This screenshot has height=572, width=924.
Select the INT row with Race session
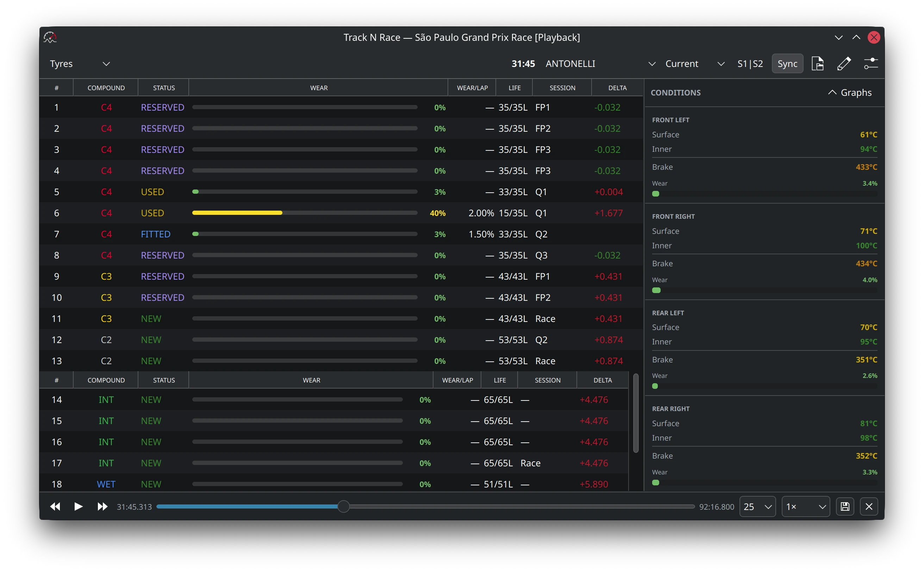tap(333, 463)
